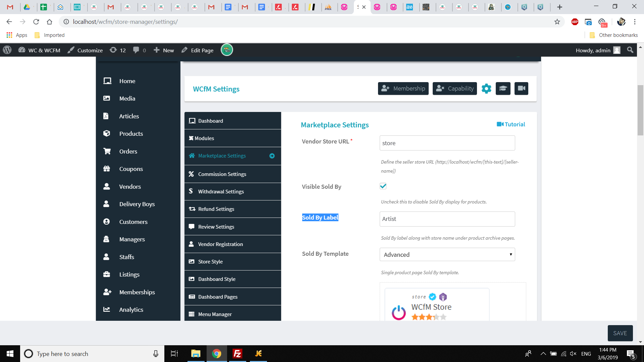Open the Dashboard settings tab
Image resolution: width=644 pixels, height=362 pixels.
pyautogui.click(x=233, y=121)
